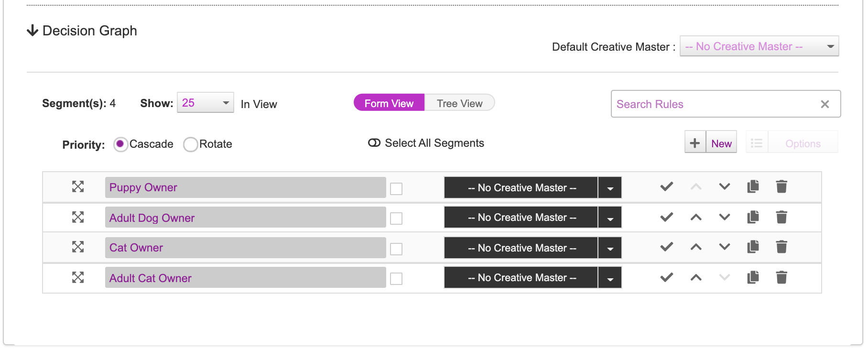
Task: Open the Default Creative Master dropdown
Action: (x=759, y=46)
